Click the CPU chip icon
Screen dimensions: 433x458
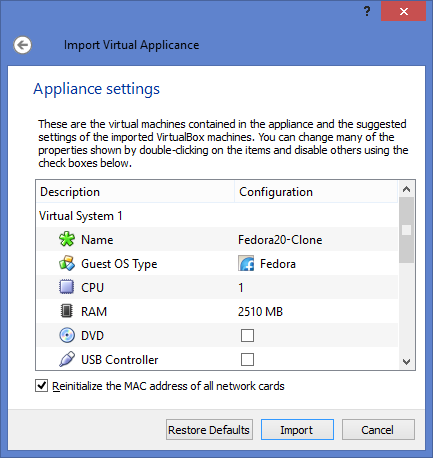(x=67, y=287)
